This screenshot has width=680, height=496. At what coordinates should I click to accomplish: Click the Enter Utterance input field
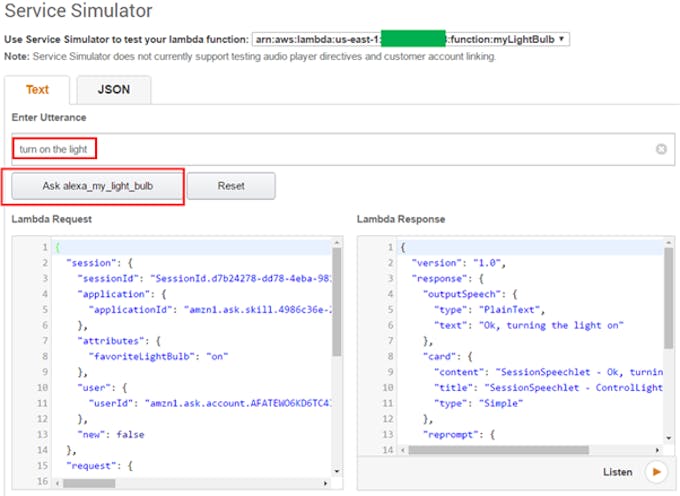click(343, 149)
